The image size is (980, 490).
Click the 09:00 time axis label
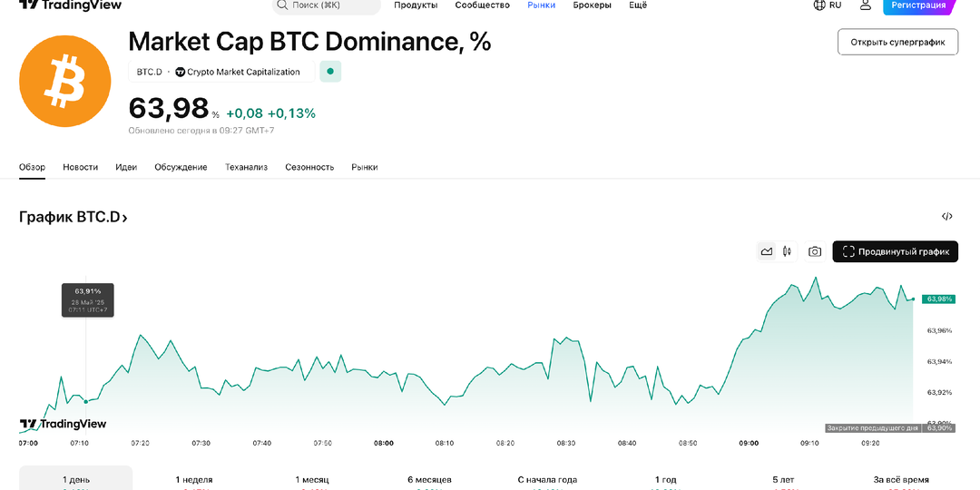pyautogui.click(x=749, y=443)
